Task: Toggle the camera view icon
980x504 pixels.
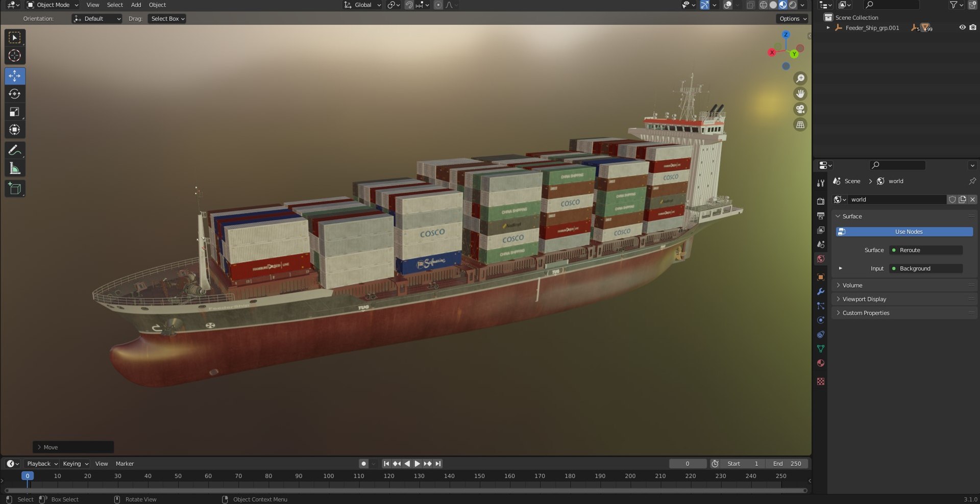Action: tap(800, 109)
